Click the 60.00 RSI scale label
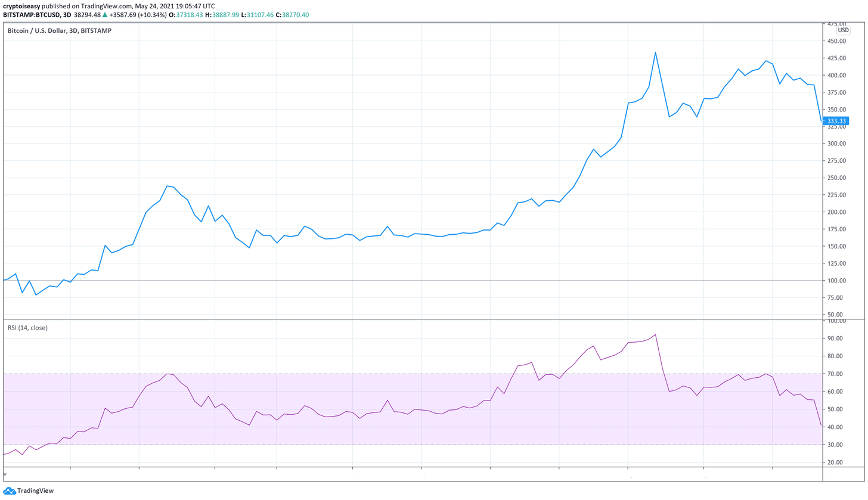The height and width of the screenshot is (500, 868). point(835,392)
